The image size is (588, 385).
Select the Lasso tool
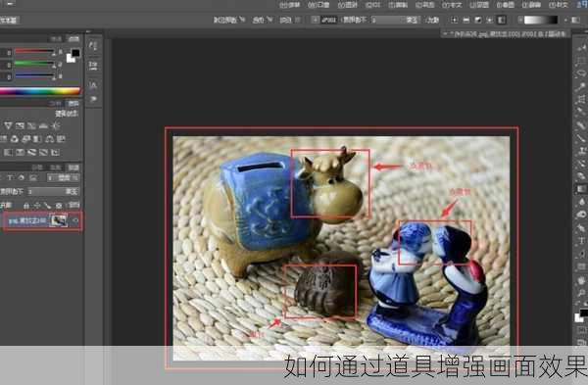click(581, 73)
